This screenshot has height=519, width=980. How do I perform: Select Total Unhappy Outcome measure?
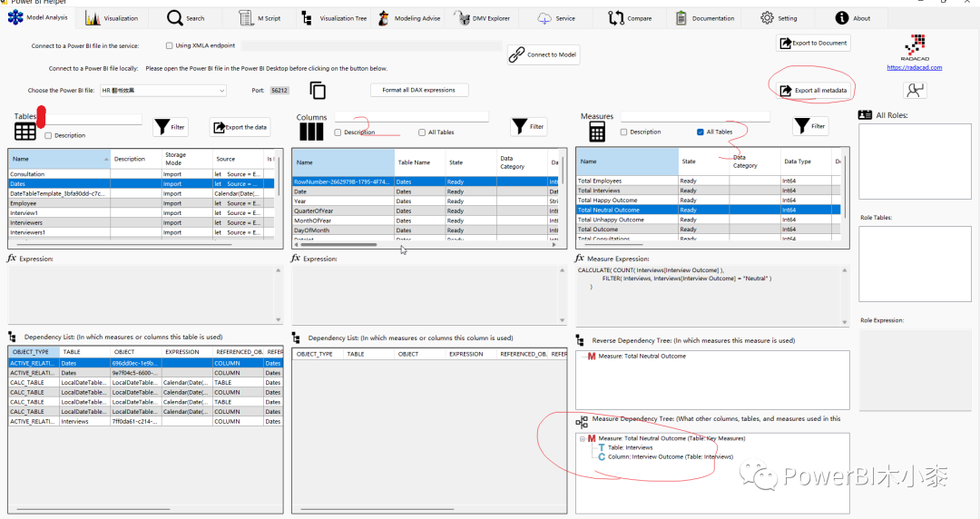709,220
